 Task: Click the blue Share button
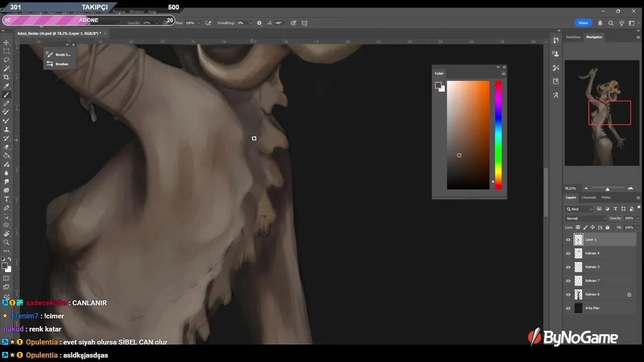[583, 23]
